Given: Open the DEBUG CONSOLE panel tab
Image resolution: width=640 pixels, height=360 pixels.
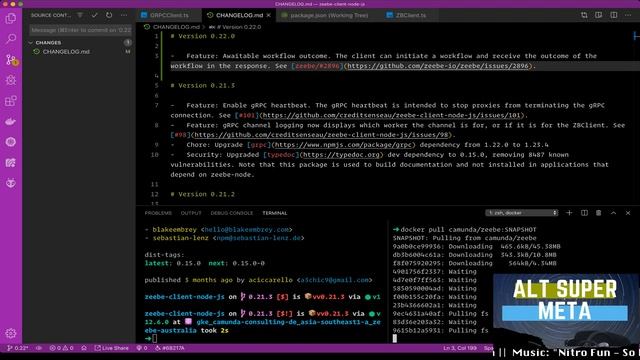Looking at the screenshot, I should click(x=231, y=213).
